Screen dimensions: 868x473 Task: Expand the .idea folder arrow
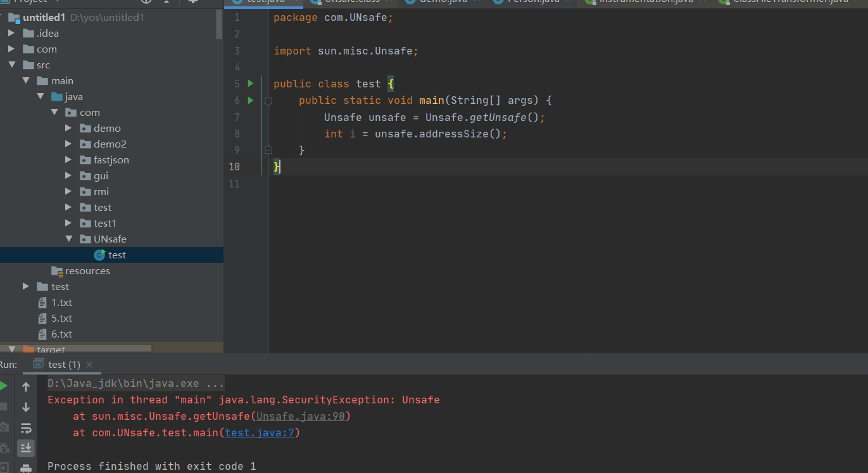[x=11, y=33]
